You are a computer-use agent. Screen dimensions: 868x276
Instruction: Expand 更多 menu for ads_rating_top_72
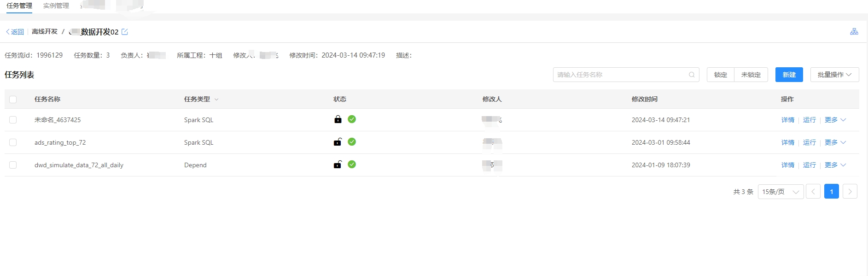(835, 142)
